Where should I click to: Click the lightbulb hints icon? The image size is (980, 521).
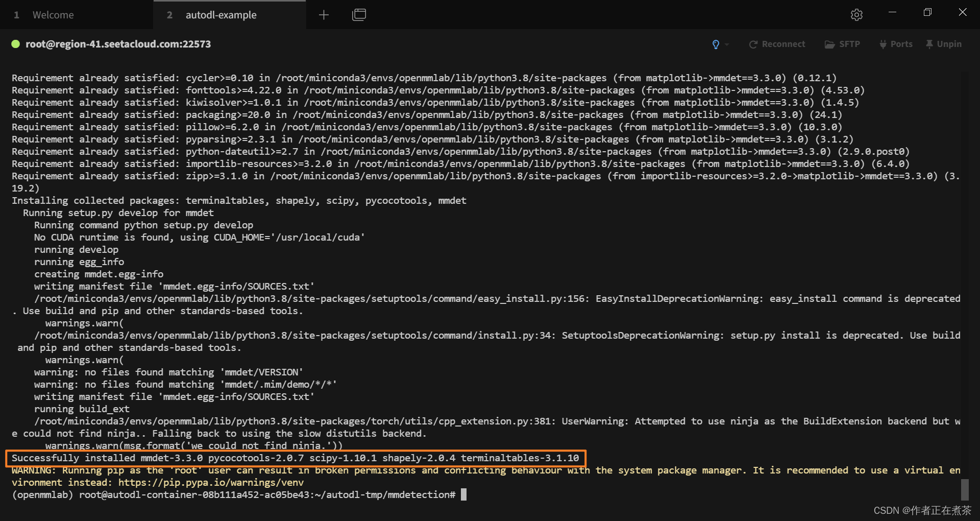[x=716, y=44]
